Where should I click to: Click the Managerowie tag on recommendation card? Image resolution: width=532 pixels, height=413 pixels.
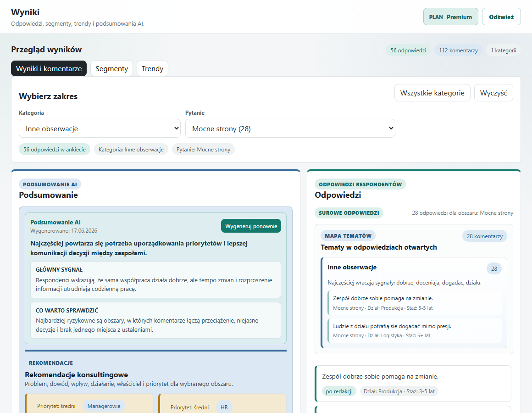pyautogui.click(x=104, y=406)
